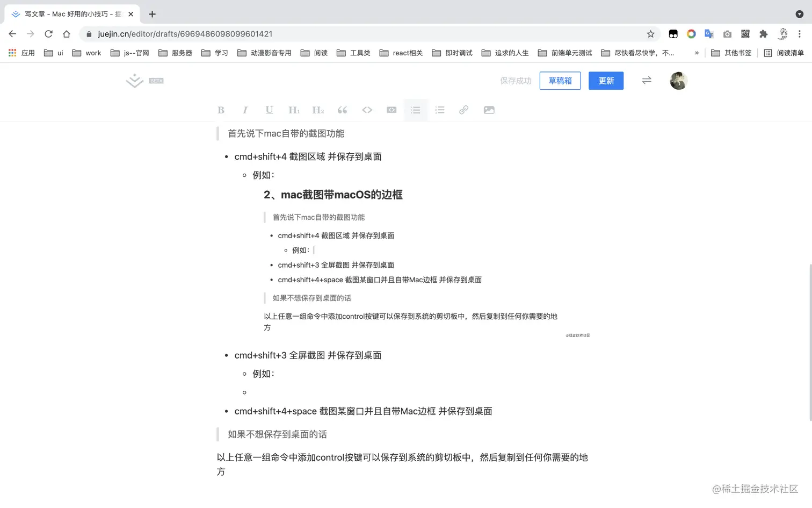Viewport: 812px width, 508px height.
Task: Go back in browser history
Action: [x=12, y=34]
